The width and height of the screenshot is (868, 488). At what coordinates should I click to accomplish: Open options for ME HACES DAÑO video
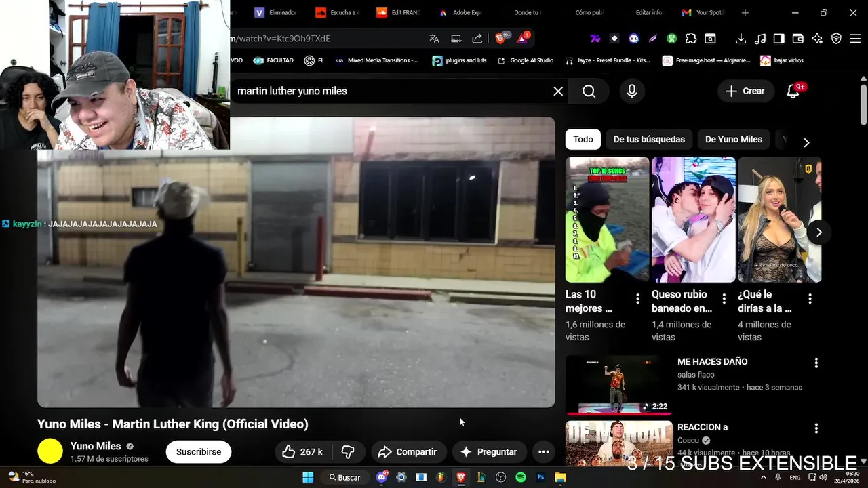(816, 363)
